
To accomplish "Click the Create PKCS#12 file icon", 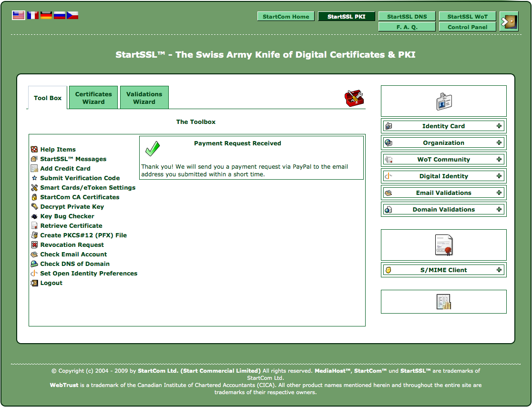I will tap(34, 235).
